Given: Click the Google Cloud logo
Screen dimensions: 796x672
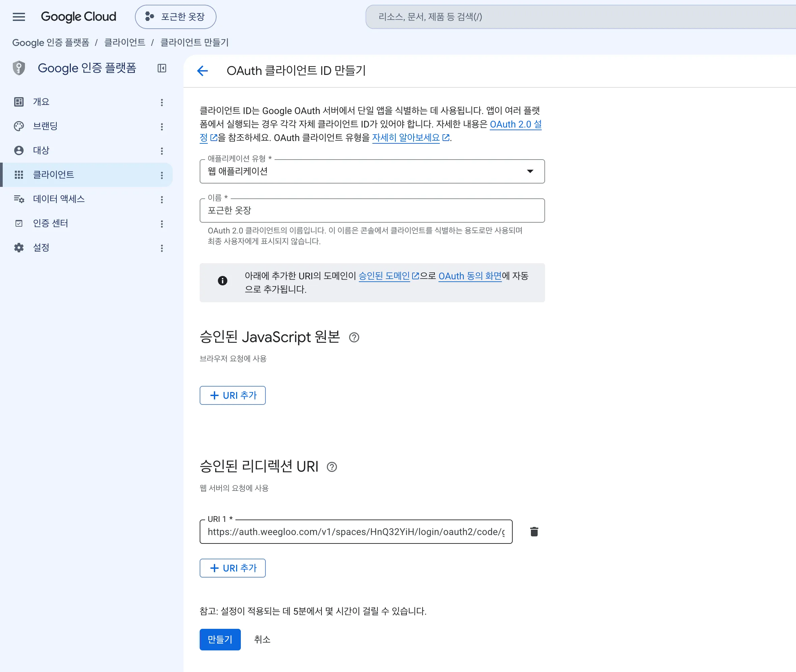Looking at the screenshot, I should (x=79, y=17).
